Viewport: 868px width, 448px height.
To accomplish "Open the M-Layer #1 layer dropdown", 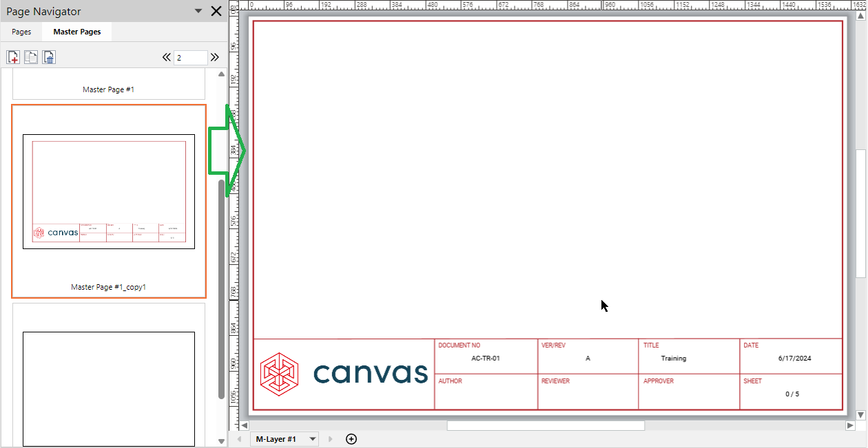I will 313,439.
